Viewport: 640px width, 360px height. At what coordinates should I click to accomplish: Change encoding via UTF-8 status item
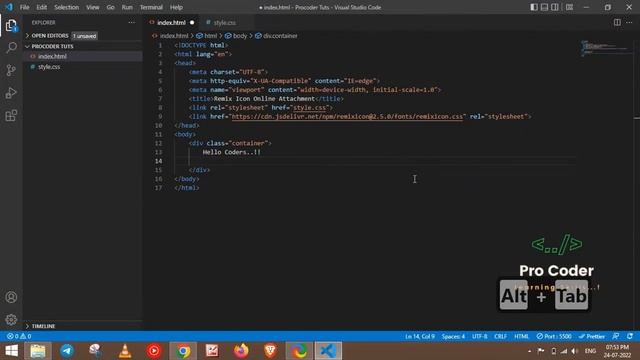tap(480, 336)
